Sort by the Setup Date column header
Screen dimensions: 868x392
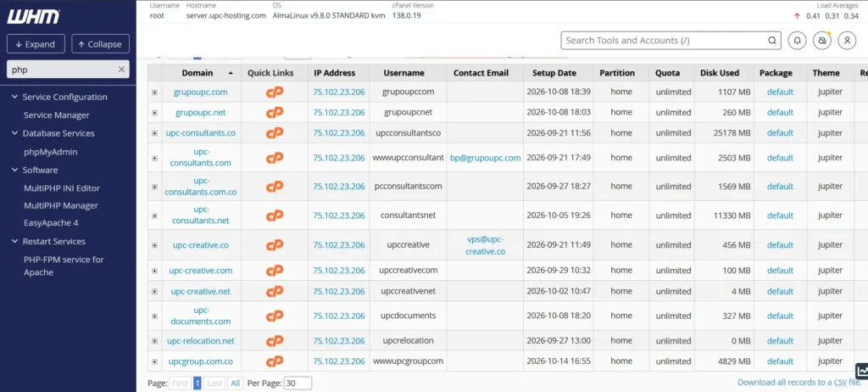click(554, 73)
